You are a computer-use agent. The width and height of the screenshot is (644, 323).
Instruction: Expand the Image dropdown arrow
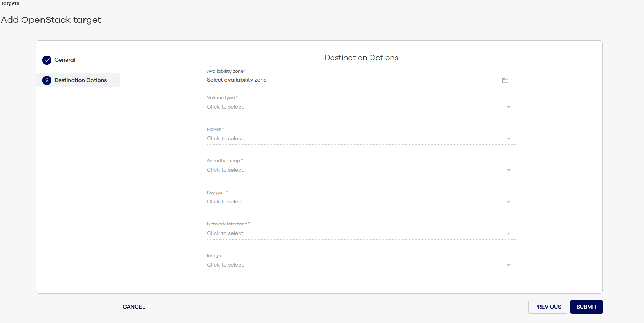click(x=508, y=265)
